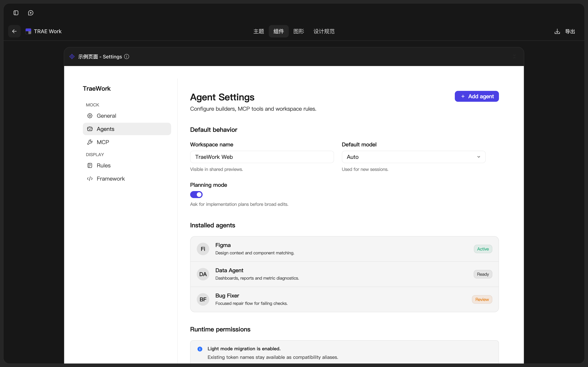The image size is (588, 367).
Task: Toggle the sidebar panel icon
Action: (16, 13)
